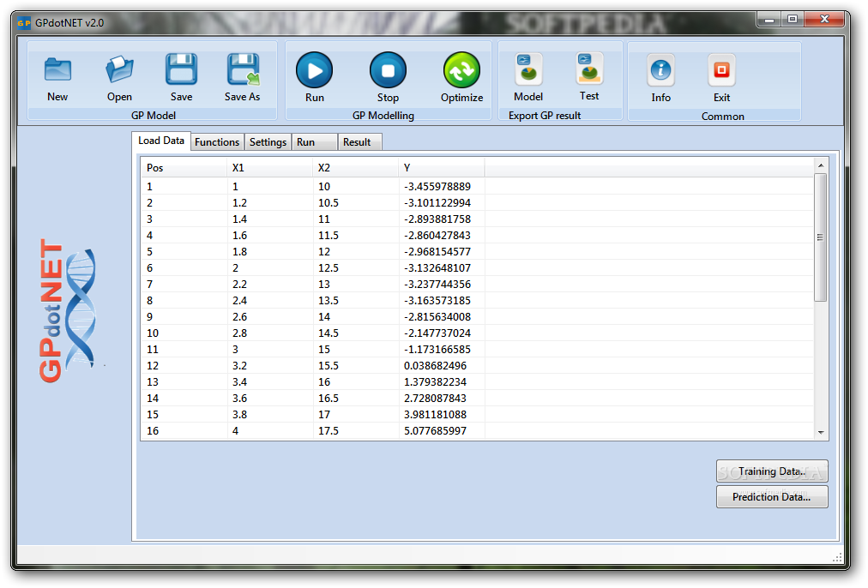868x588 pixels.
Task: Click the cell value -2.968154577
Action: (x=437, y=252)
